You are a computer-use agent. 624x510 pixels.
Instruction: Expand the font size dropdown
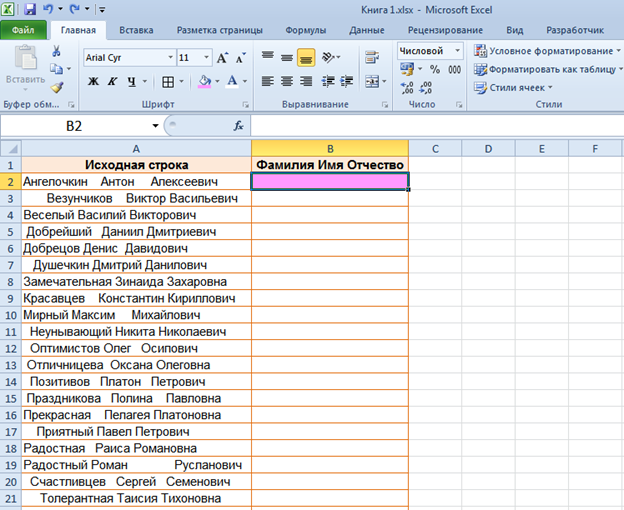207,58
